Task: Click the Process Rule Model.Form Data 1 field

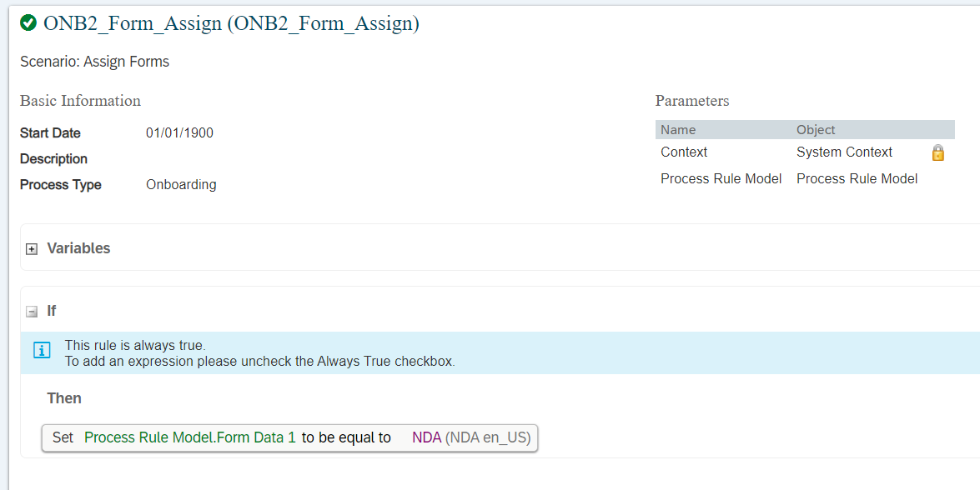Action: point(190,437)
